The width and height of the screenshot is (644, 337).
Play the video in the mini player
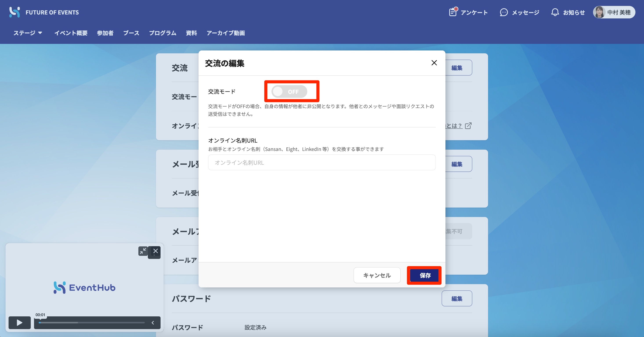click(20, 323)
